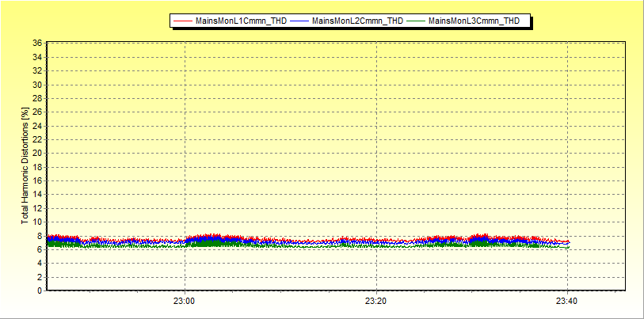Click the Y-axis label reading 28
The width and height of the screenshot is (644, 319).
pyautogui.click(x=37, y=98)
